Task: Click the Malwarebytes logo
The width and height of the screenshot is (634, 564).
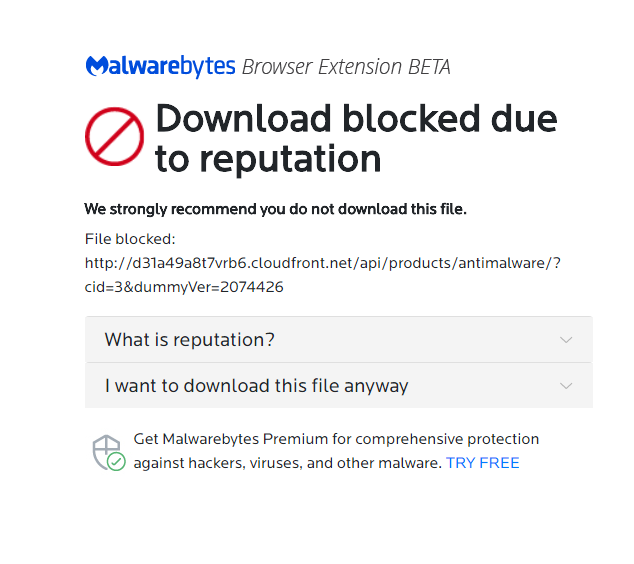Action: point(160,67)
